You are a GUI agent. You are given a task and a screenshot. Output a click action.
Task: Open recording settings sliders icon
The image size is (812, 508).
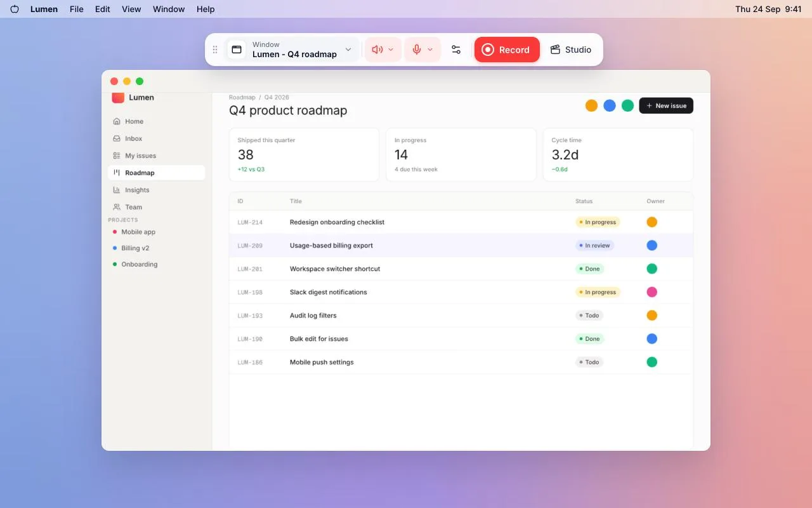tap(456, 50)
